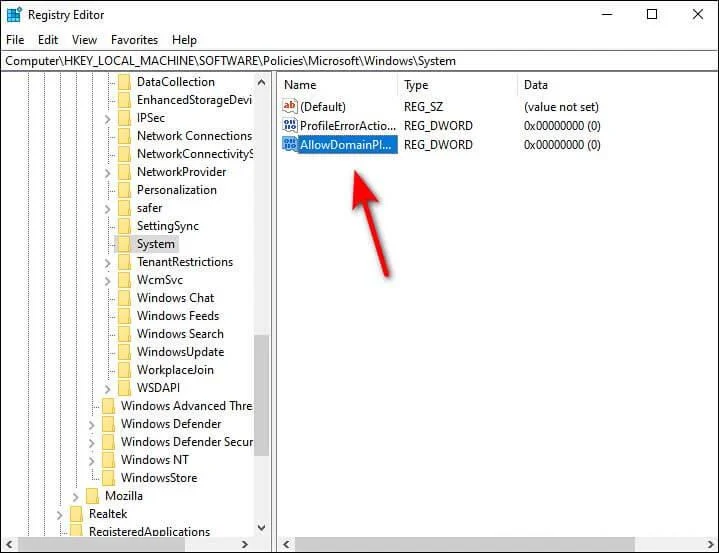Viewport: 719px width, 553px height.
Task: Click the '(value not set)' data cell
Action: [561, 107]
